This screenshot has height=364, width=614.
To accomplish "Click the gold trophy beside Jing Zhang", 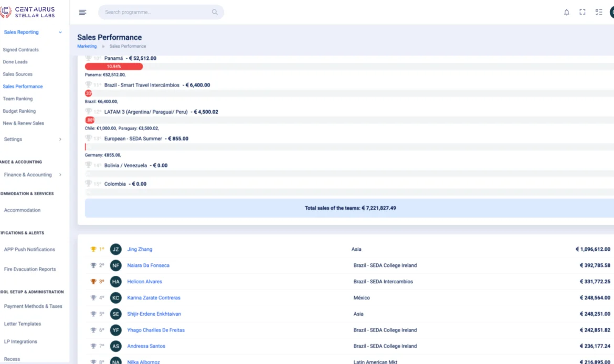I will (x=93, y=249).
